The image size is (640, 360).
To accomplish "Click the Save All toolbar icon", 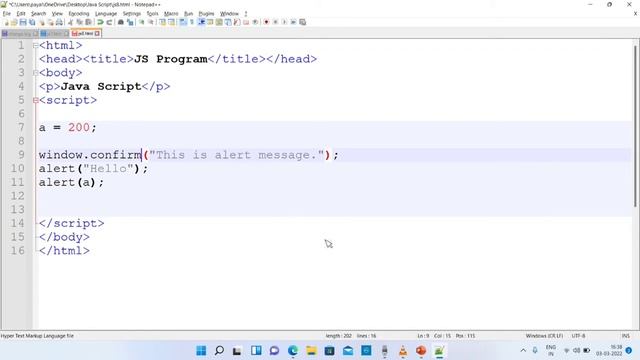I will 32,22.
